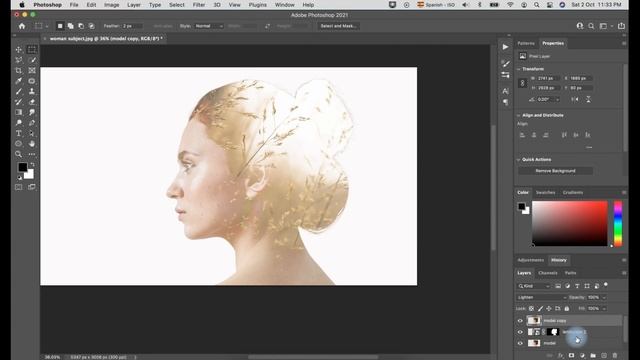
Task: Click the flip vertical icon in Transform
Action: (x=588, y=99)
